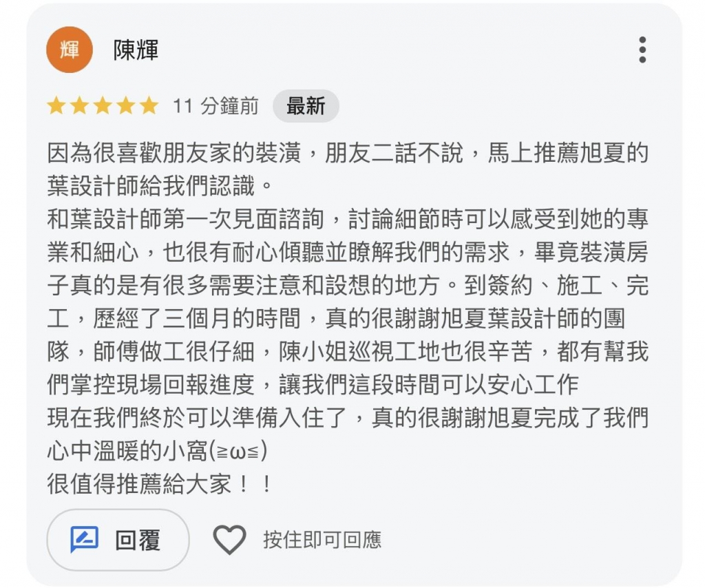Click the line starting 現在我們終於可以準備入住
The height and width of the screenshot is (588, 705).
[x=348, y=418]
